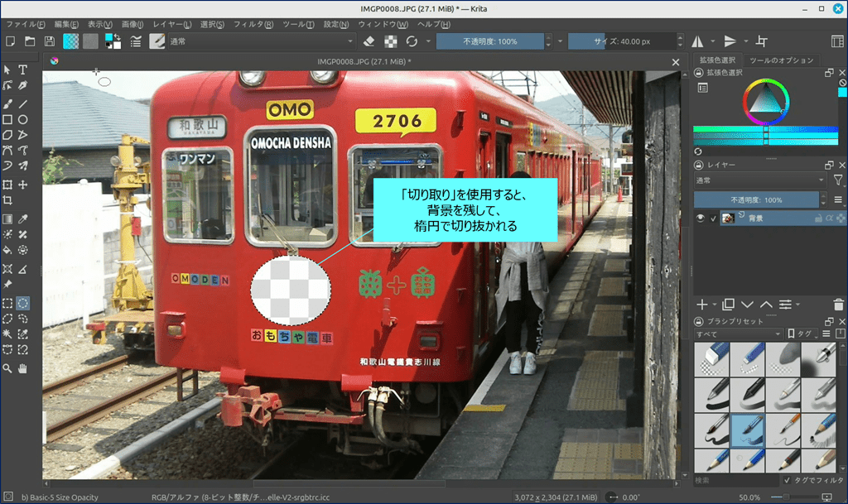Toggle eraser mode in the toolbar

click(x=370, y=41)
